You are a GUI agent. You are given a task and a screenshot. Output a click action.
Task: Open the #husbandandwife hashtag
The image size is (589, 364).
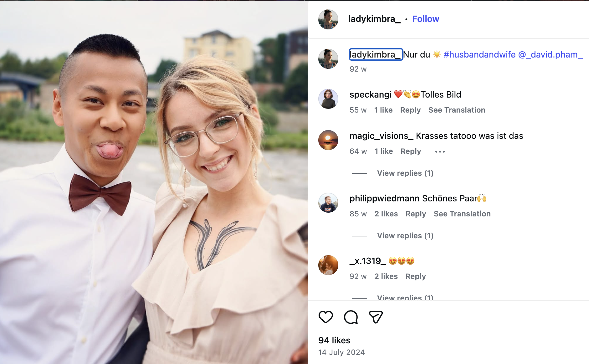(479, 54)
